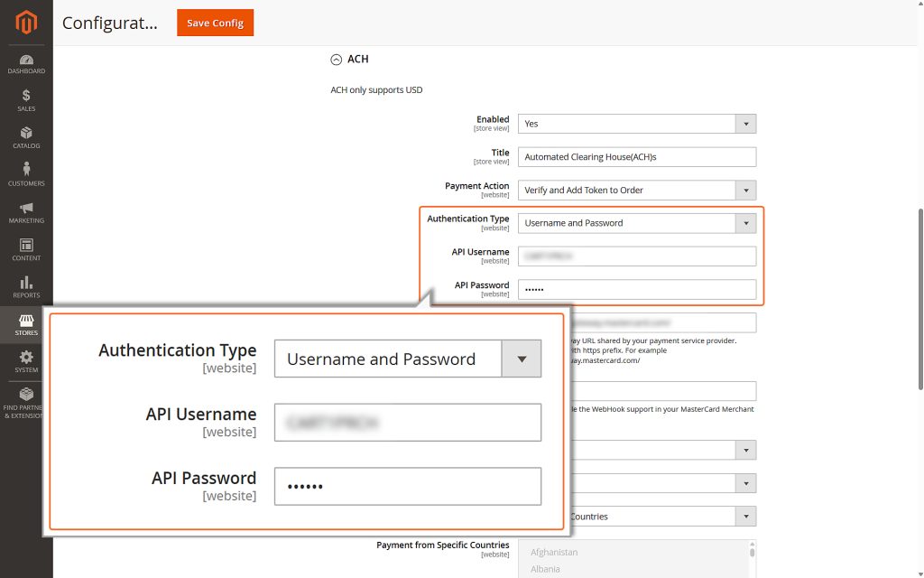Open the Authentication Type dropdown
Screen dimensions: 924x578
[746, 223]
